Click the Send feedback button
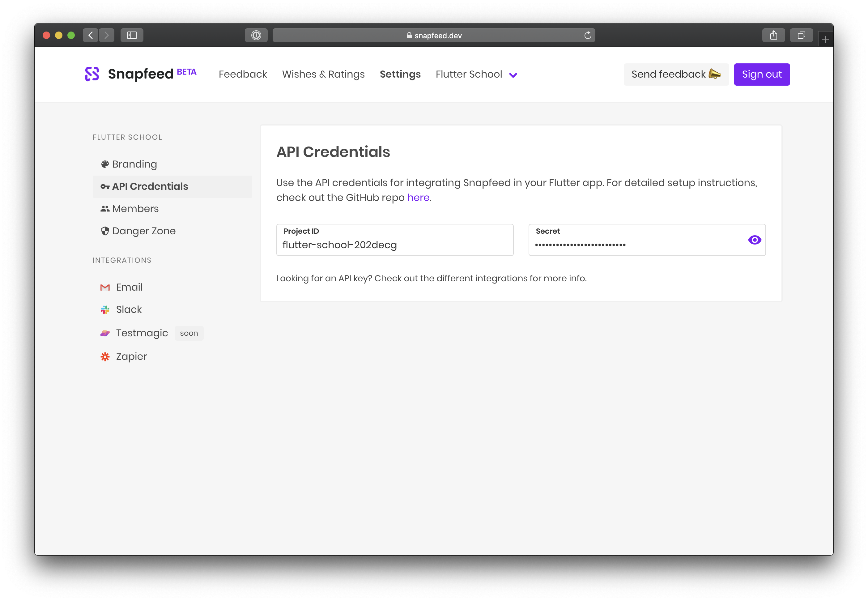Screen dimensions: 868x601 click(676, 74)
